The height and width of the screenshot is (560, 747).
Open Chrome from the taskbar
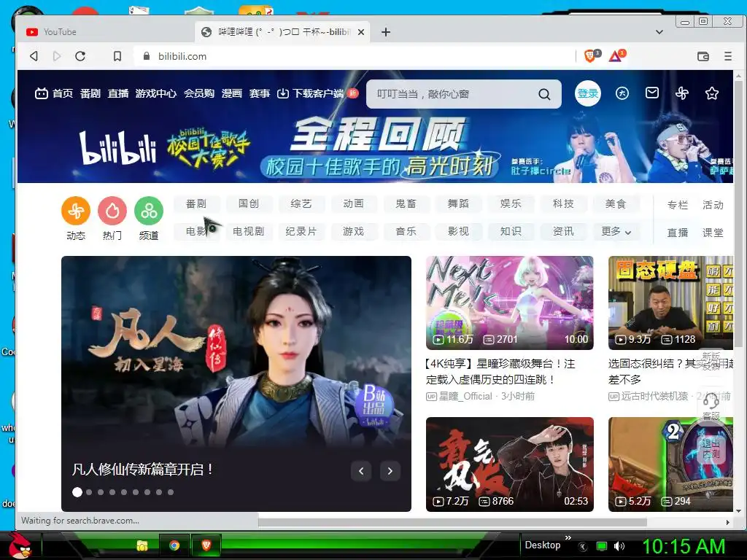coord(174,545)
